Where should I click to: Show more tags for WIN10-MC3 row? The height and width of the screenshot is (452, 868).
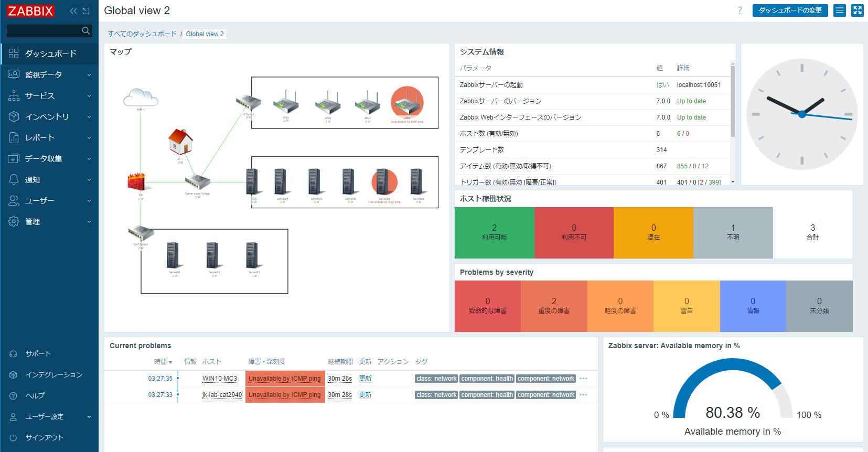(x=584, y=379)
